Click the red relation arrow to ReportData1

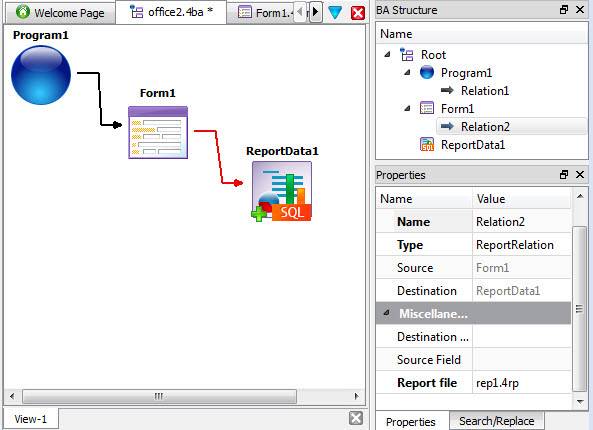[x=219, y=157]
